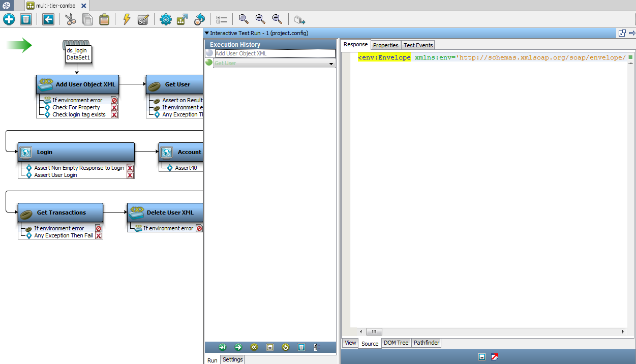The width and height of the screenshot is (636, 364).
Task: Select the Get Transactions step node
Action: coord(60,213)
